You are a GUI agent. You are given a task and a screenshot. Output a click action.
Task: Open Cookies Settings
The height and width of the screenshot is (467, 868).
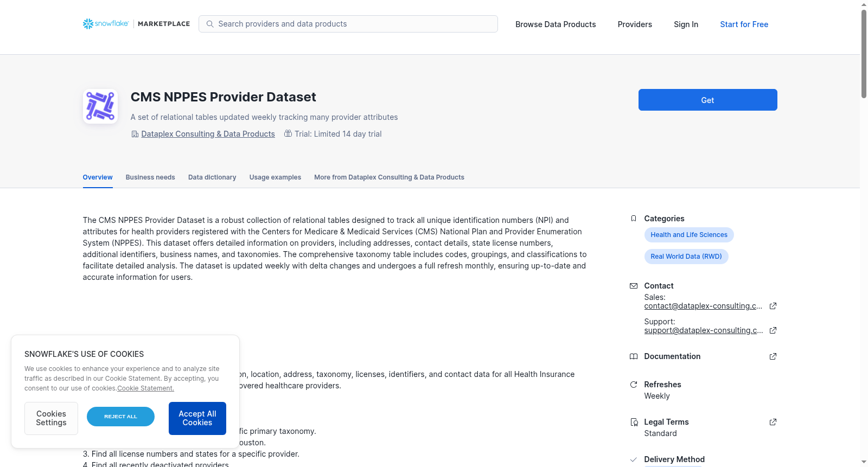51,418
